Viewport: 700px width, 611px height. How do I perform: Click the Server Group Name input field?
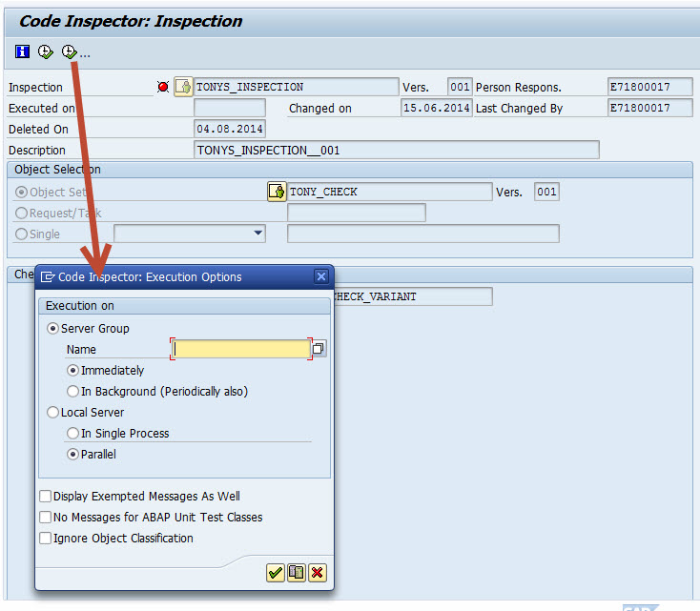click(241, 349)
